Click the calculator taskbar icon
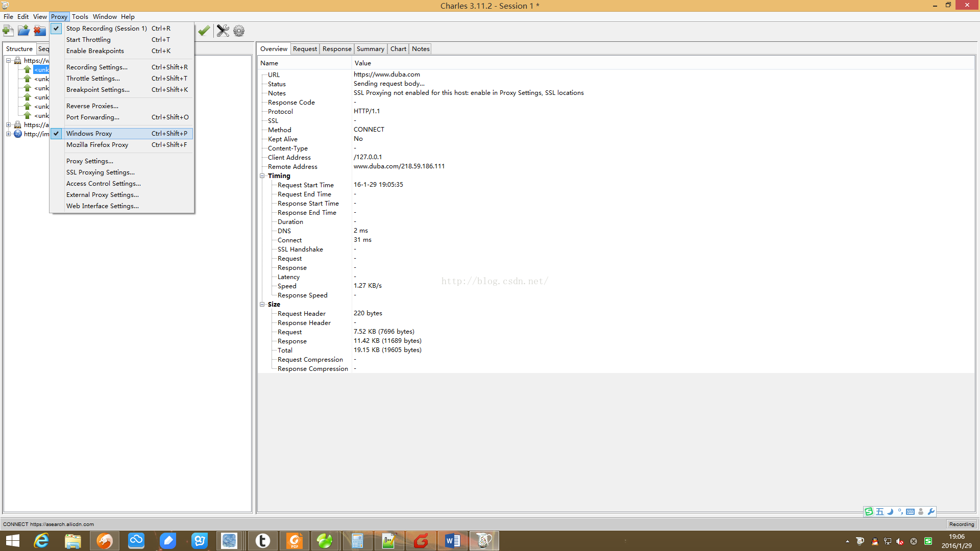This screenshot has width=980, height=551. click(x=357, y=541)
